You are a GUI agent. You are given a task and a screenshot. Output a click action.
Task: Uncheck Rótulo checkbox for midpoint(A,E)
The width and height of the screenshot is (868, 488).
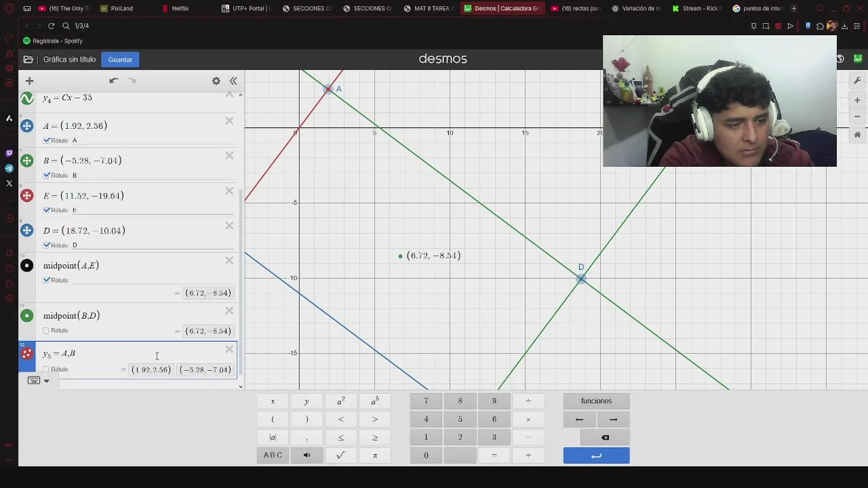coord(47,280)
